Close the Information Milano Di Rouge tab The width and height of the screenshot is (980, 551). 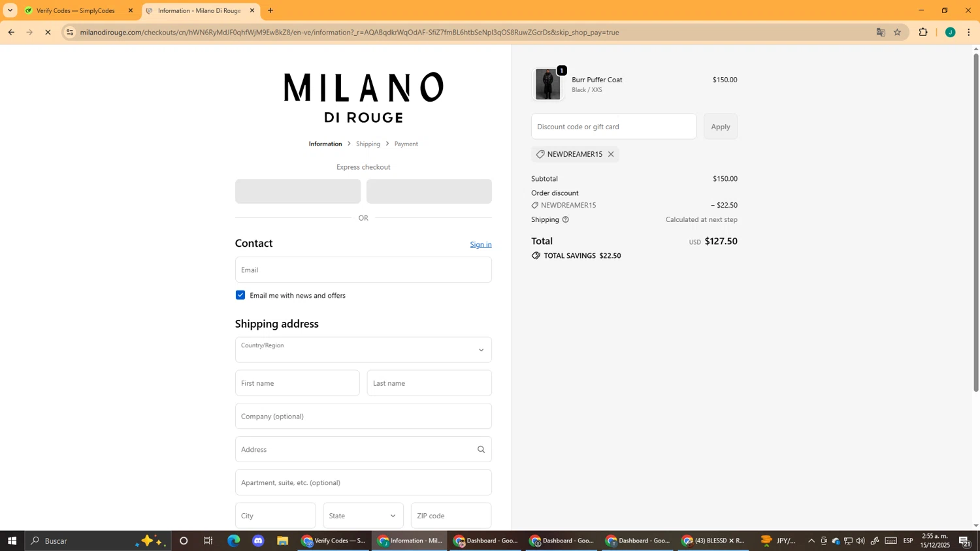click(252, 10)
